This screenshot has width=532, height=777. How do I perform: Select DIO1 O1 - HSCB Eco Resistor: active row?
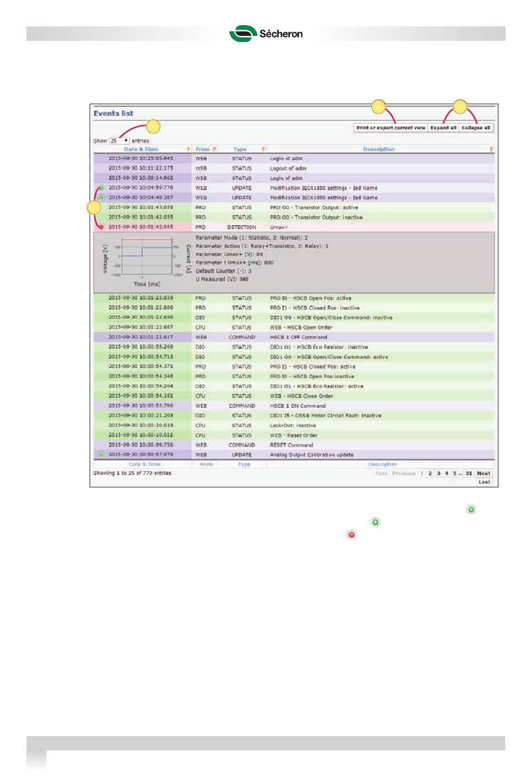(294, 386)
